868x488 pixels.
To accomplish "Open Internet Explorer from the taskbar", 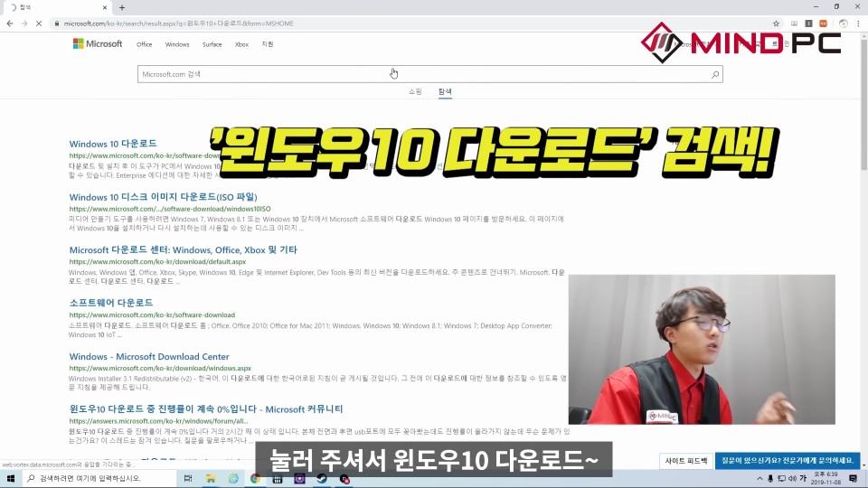I will 233,478.
